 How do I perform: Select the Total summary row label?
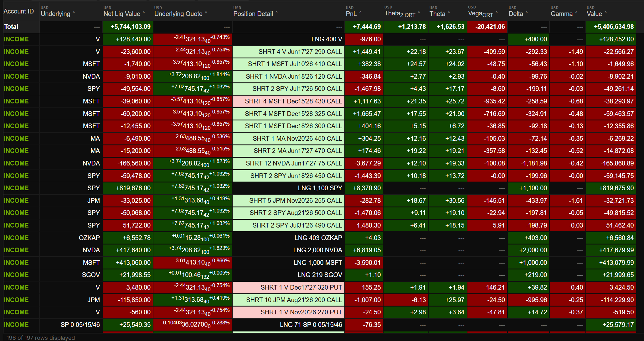point(11,27)
